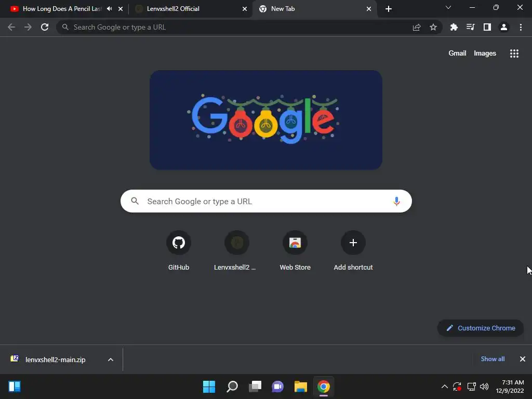
Task: Open Task View on taskbar
Action: pos(255,387)
